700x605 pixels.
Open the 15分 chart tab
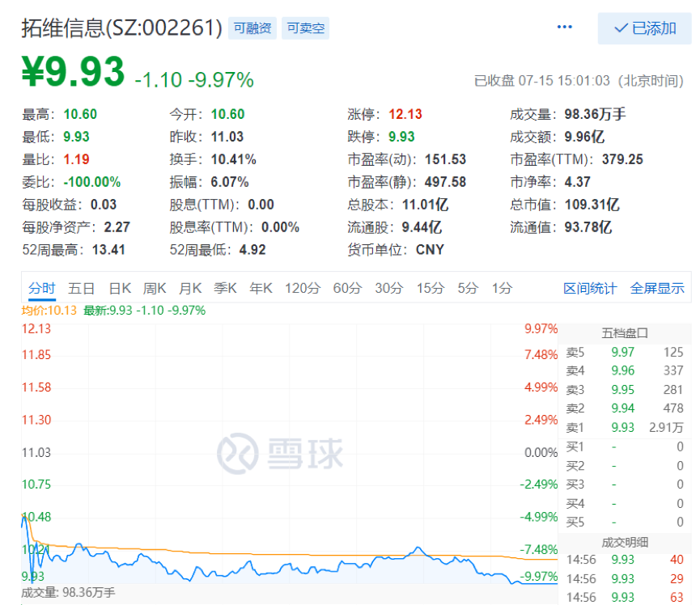tap(431, 288)
